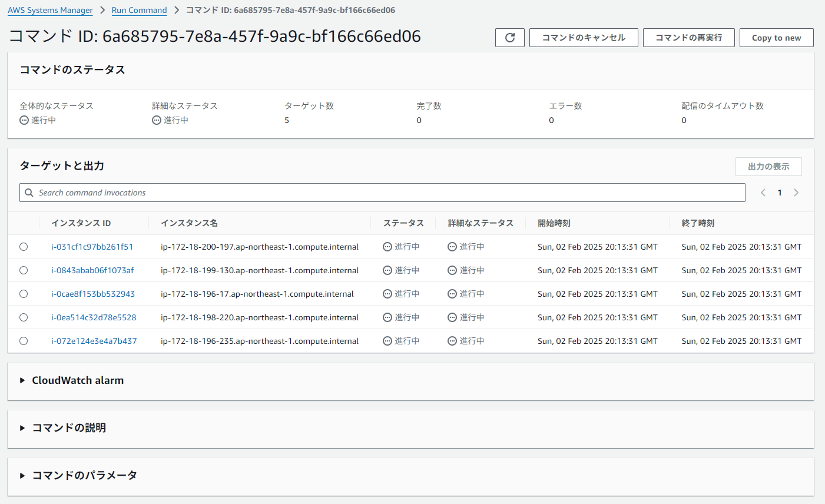Image resolution: width=825 pixels, height=504 pixels.
Task: Go to previous page of invocations
Action: tap(763, 193)
